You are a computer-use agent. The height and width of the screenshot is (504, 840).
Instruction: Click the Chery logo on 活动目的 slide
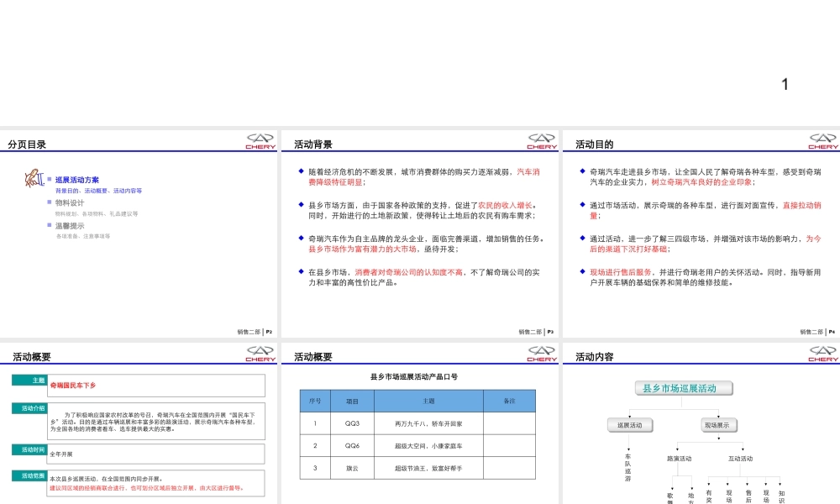click(823, 141)
